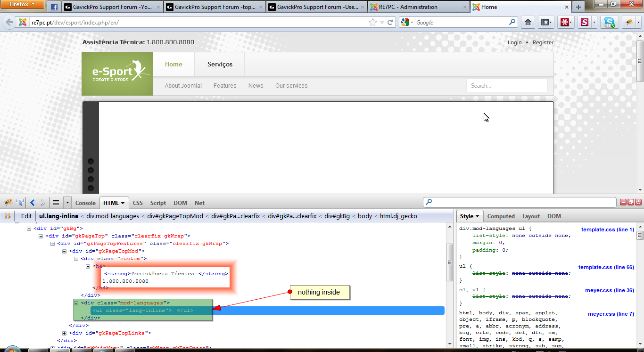The image size is (644, 352).
Task: Click the Firebug command line toggle icon
Action: (x=56, y=203)
